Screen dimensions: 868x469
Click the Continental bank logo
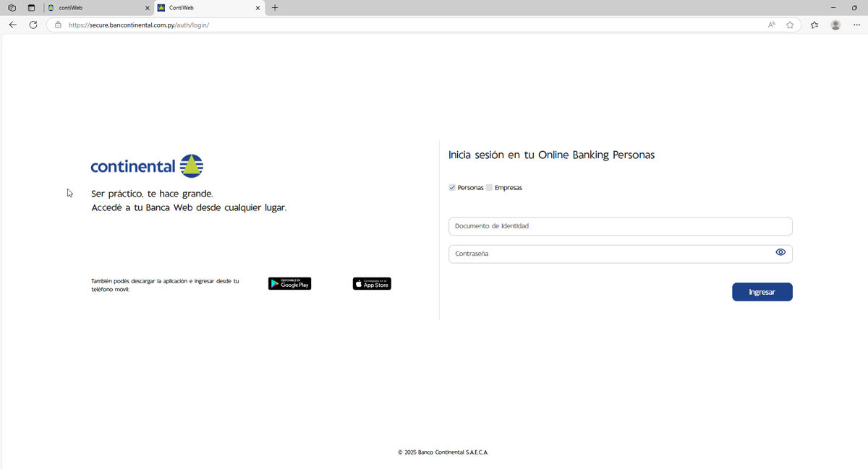[147, 166]
